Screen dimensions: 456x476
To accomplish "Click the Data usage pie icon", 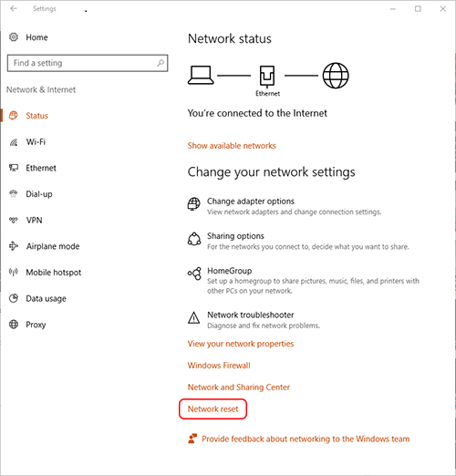I will click(x=14, y=298).
